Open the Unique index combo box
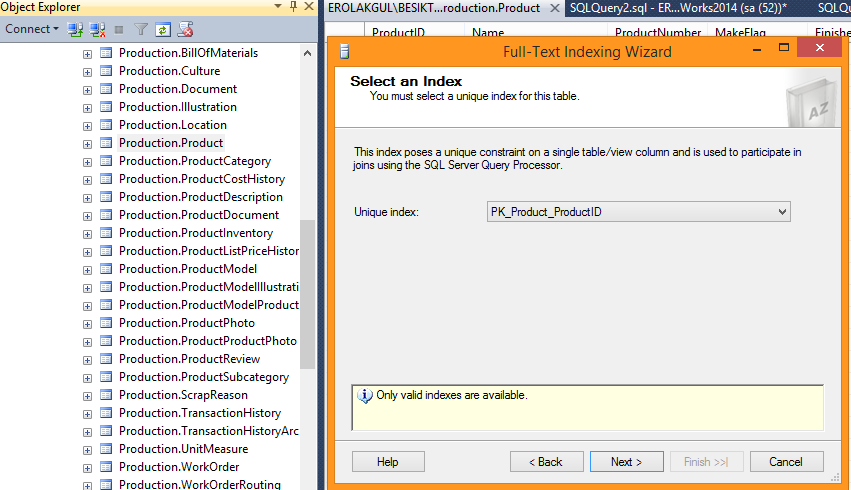The width and height of the screenshot is (851, 490). click(637, 212)
